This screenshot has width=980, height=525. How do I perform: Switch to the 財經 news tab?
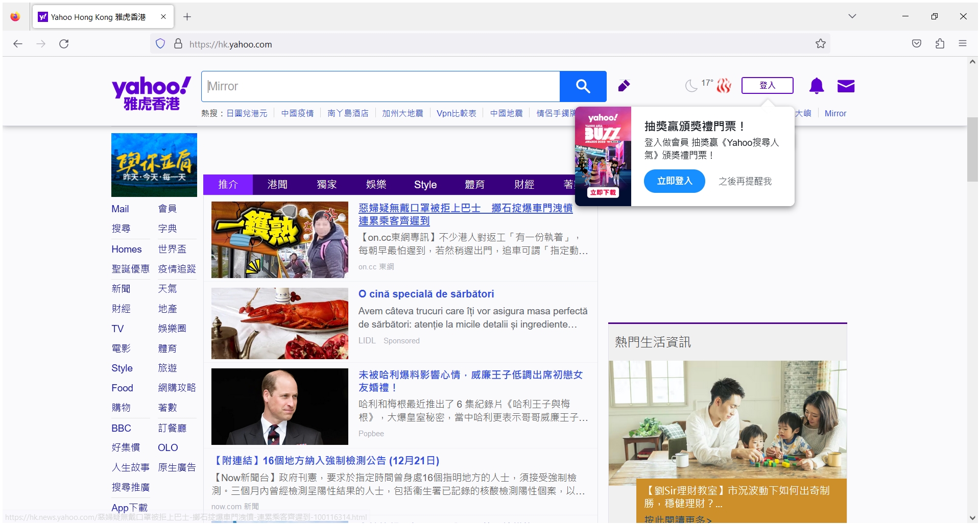point(524,185)
